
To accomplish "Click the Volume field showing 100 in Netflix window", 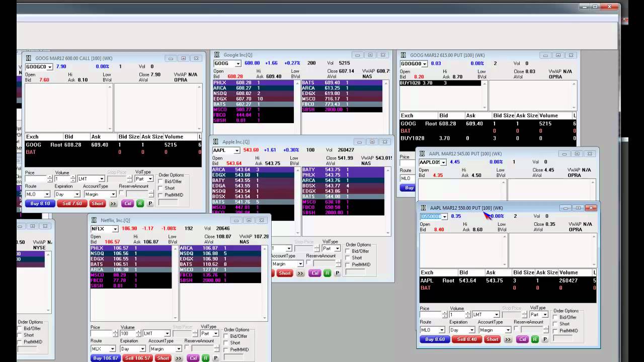I will pos(128,333).
